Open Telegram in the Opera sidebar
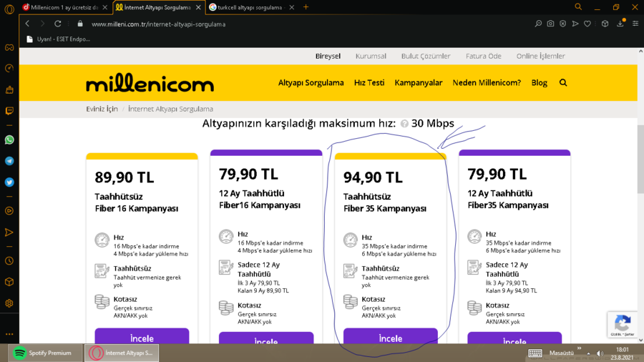 pyautogui.click(x=9, y=161)
